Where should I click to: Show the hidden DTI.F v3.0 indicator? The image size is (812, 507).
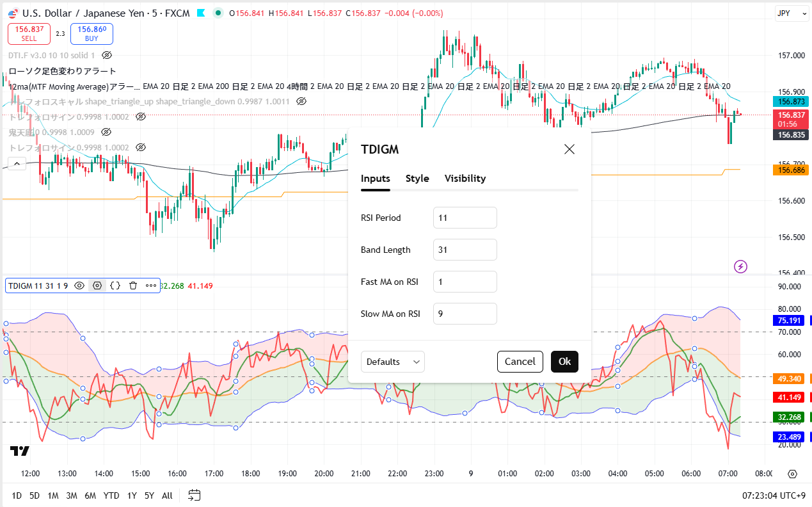pos(107,56)
